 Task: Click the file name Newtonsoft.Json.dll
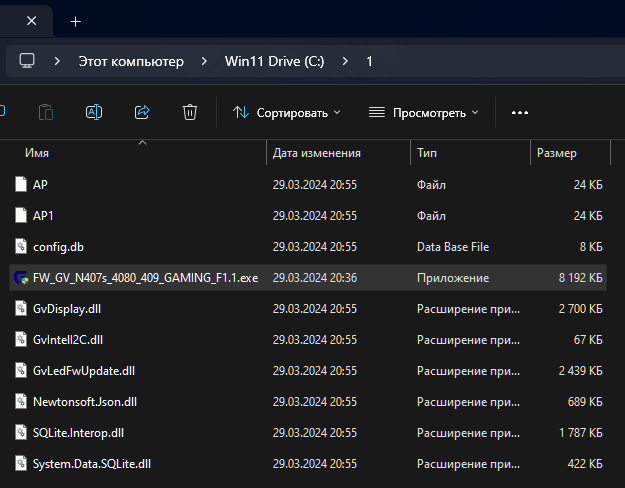[x=85, y=401]
